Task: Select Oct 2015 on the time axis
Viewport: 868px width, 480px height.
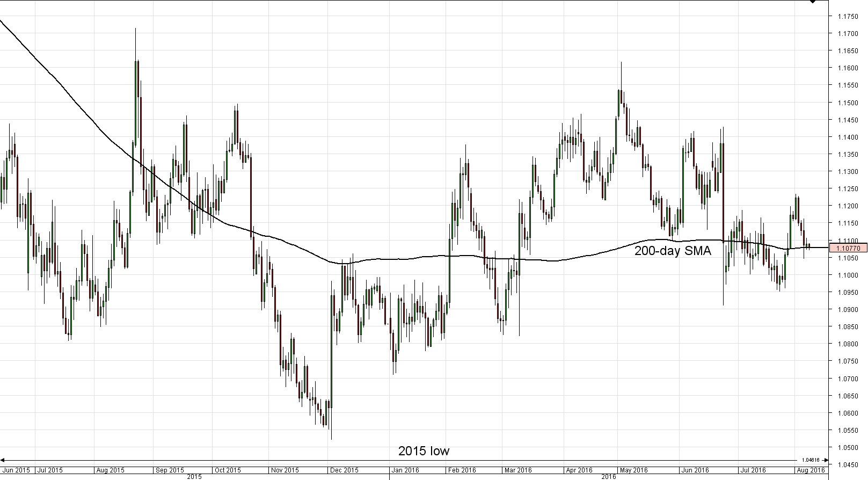Action: click(x=228, y=470)
